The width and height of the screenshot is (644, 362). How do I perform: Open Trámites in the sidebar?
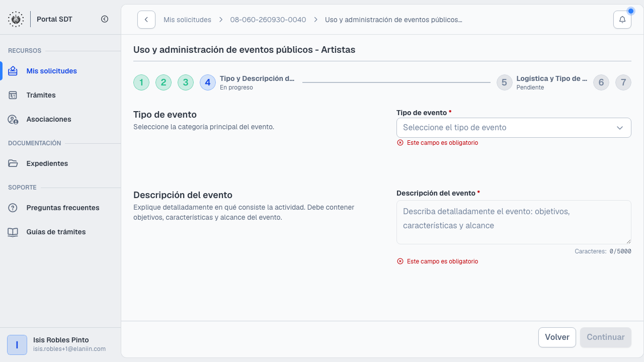pyautogui.click(x=60, y=95)
